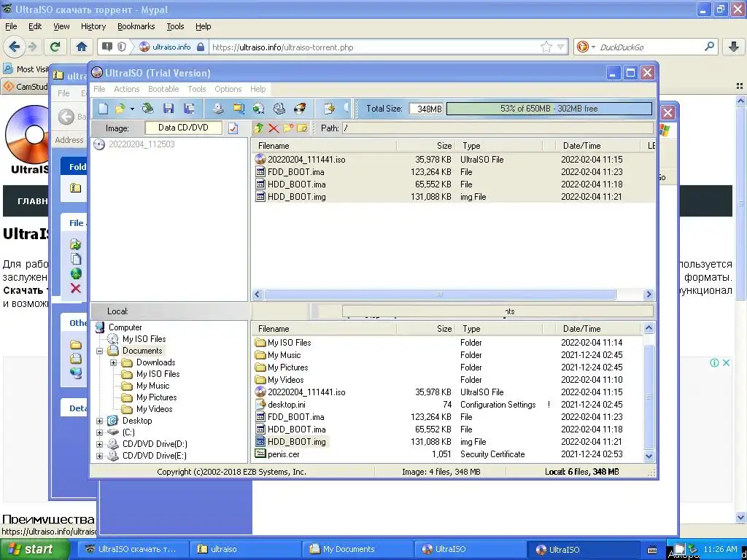Click the New Folder icon beside Path
This screenshot has height=560, width=747.
(287, 128)
